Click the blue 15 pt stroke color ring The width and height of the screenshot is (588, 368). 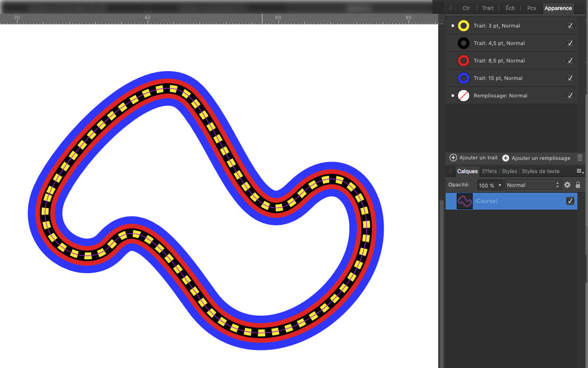464,78
